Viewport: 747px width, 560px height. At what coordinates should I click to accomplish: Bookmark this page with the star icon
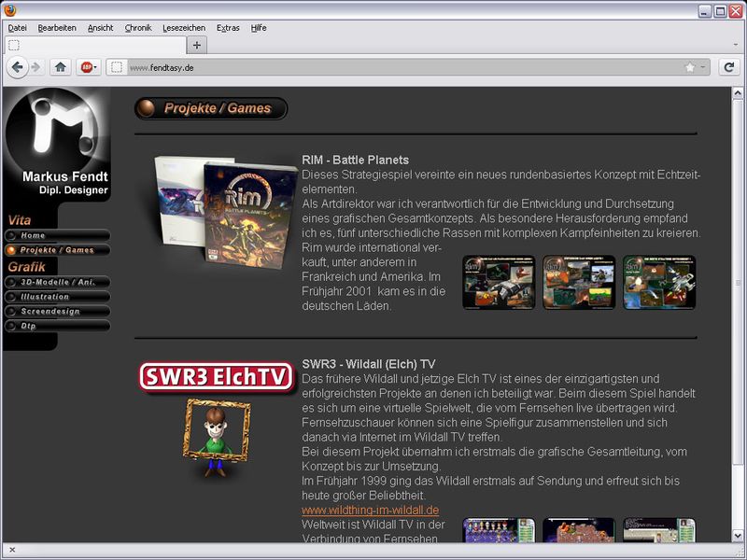689,67
